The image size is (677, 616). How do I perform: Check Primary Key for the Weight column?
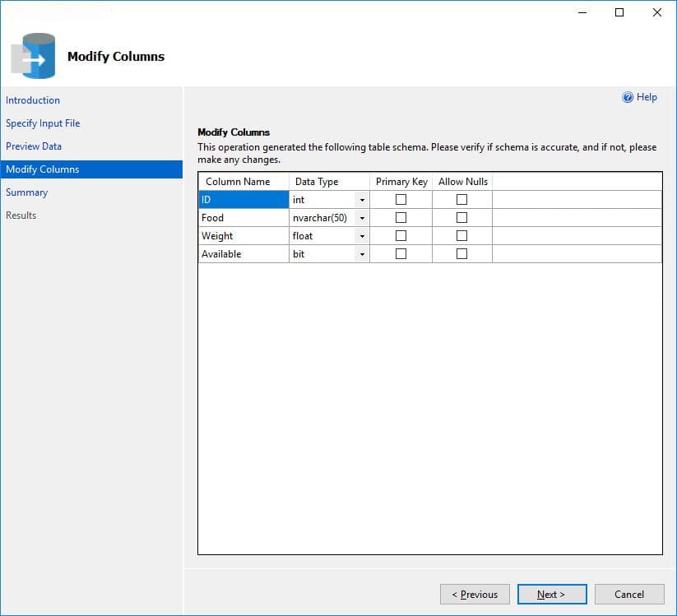(x=401, y=236)
